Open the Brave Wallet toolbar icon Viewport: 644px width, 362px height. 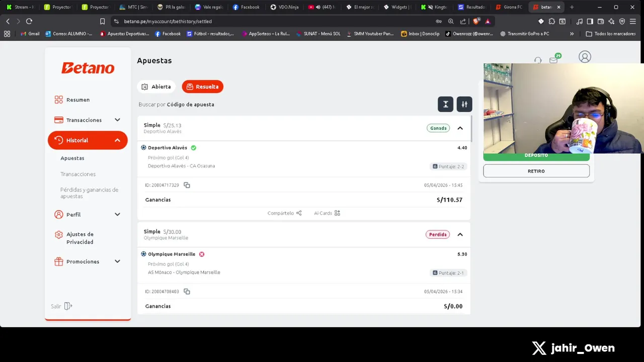coord(601,21)
